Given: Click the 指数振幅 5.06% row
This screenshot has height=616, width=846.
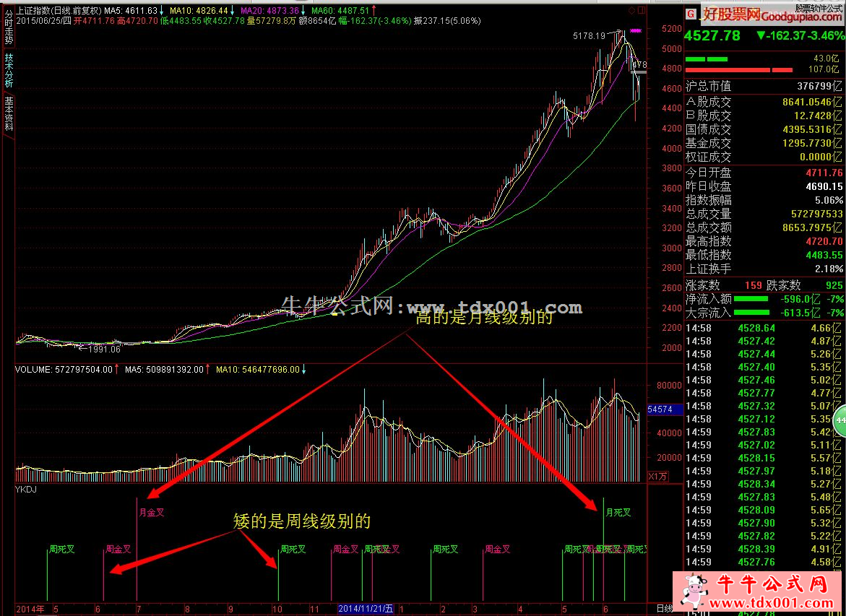Looking at the screenshot, I should coord(764,200).
